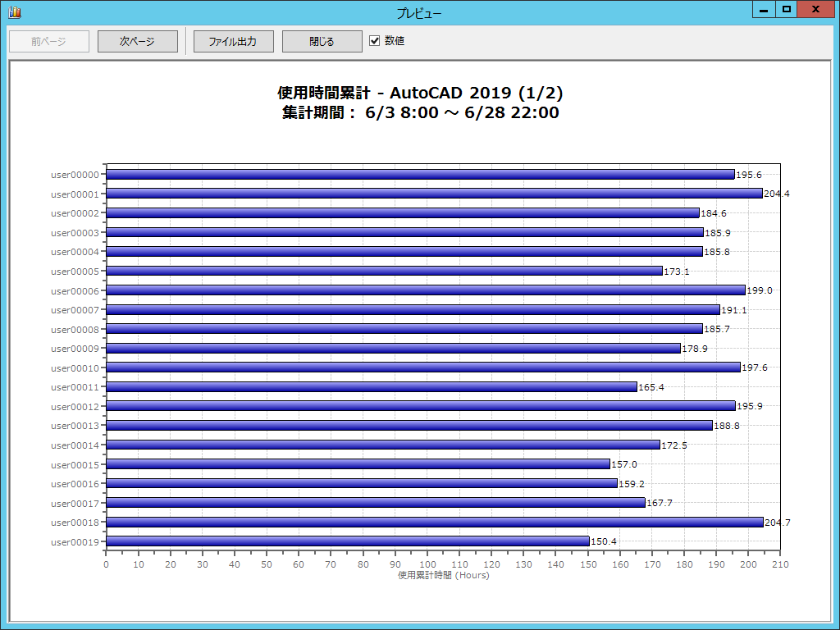Click the user00003 axis label
Viewport: 840px width, 630px height.
coord(75,232)
